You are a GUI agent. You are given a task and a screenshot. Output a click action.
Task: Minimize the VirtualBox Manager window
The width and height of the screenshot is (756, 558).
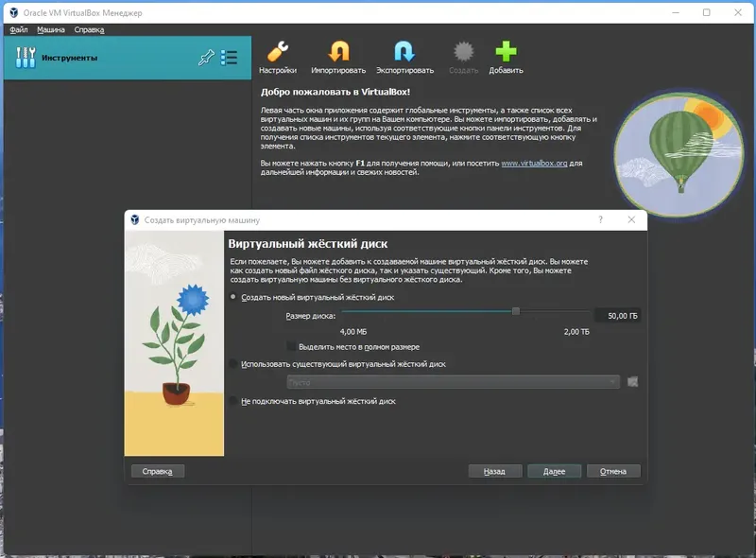pos(676,12)
